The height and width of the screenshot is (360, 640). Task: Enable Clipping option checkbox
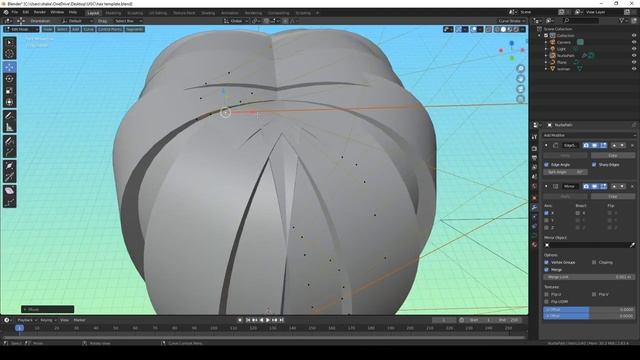[x=594, y=262]
